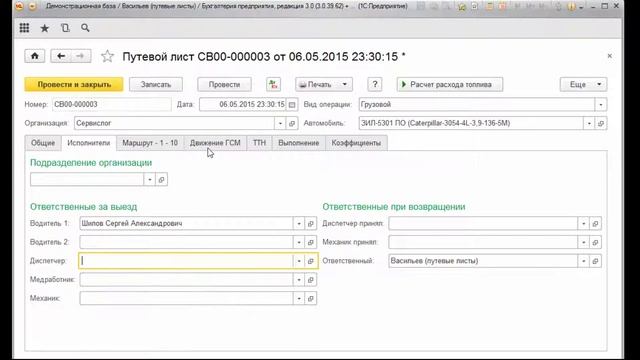Click the search magnifier icon
This screenshot has height=360, width=640.
85,28
